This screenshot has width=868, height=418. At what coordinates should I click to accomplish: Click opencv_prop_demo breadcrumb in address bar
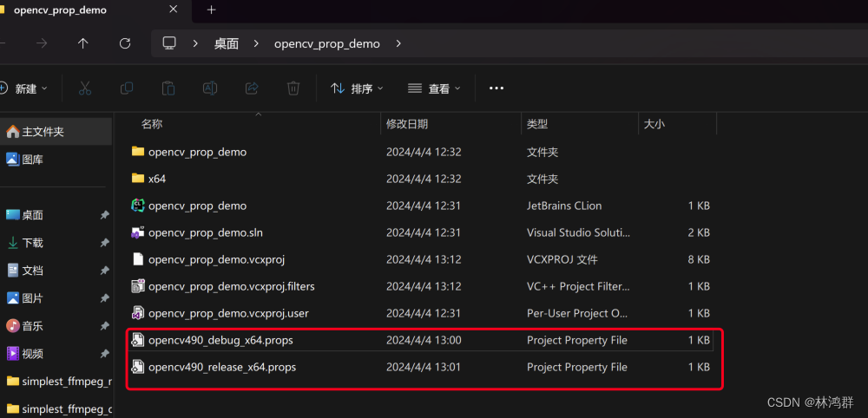click(327, 43)
